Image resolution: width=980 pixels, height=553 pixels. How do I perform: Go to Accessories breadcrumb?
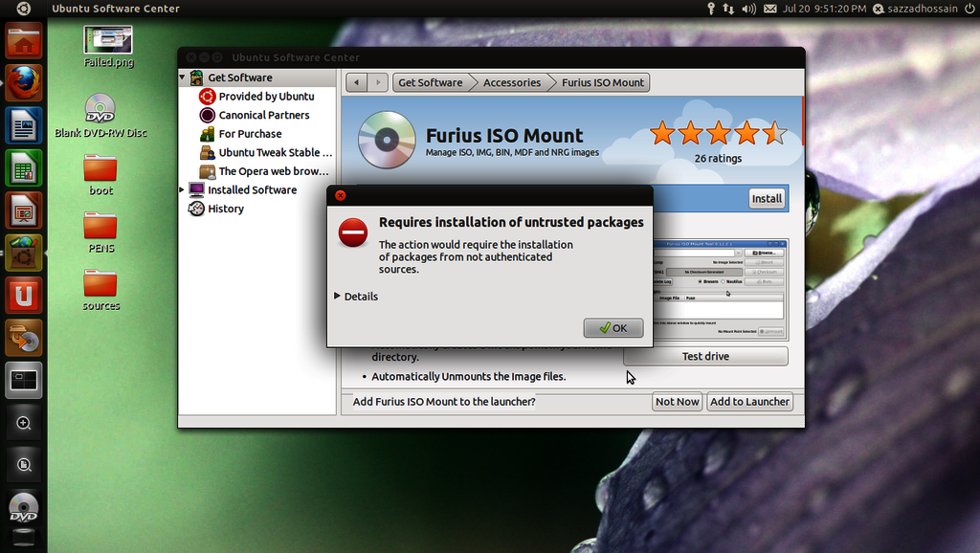pyautogui.click(x=511, y=83)
